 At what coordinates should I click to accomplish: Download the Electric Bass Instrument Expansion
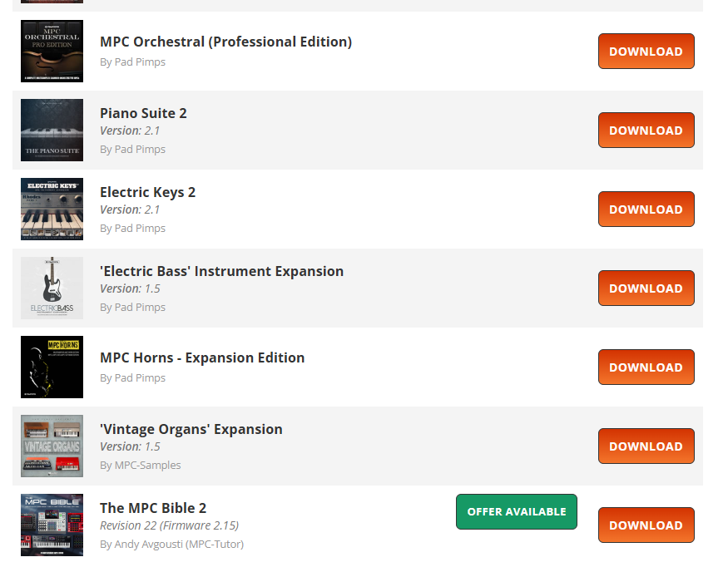[646, 288]
